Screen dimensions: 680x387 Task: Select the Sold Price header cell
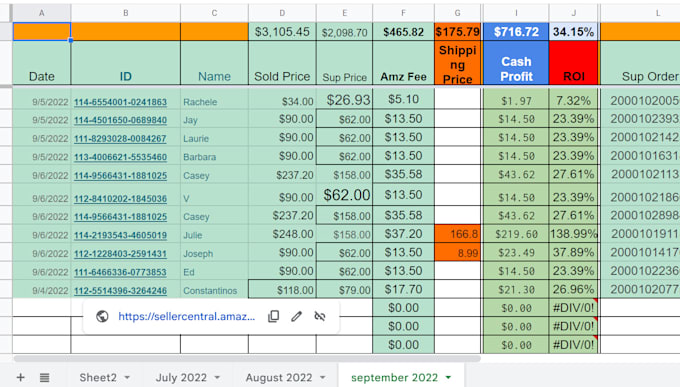[x=282, y=63]
